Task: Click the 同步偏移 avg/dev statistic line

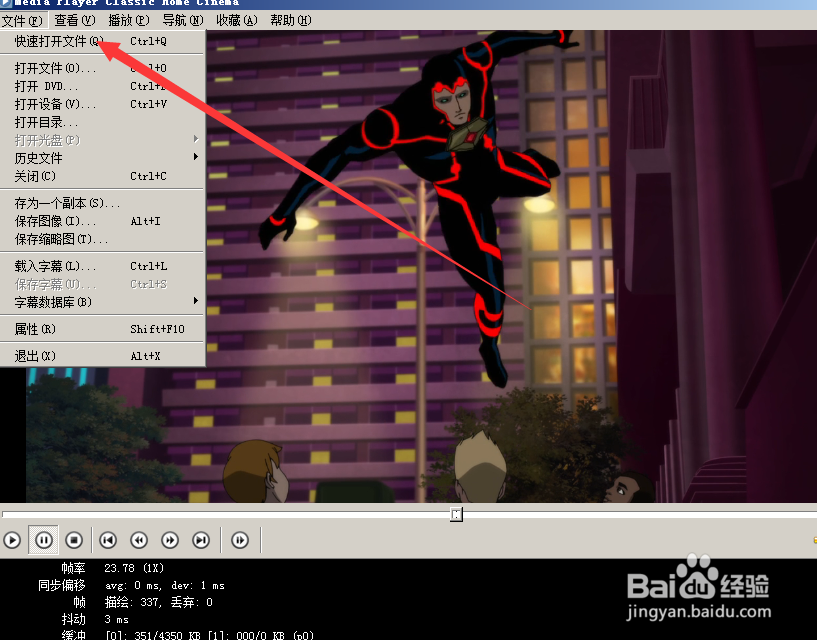Action: [x=131, y=585]
